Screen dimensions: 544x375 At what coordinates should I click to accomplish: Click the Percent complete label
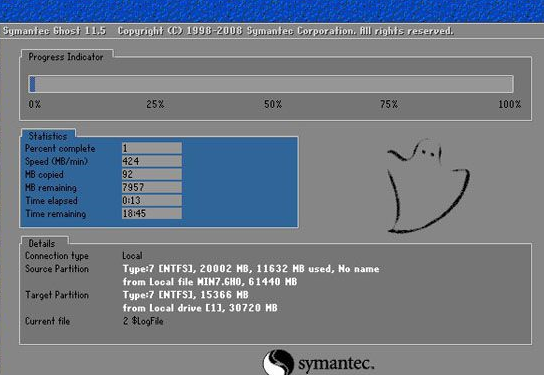coord(60,148)
